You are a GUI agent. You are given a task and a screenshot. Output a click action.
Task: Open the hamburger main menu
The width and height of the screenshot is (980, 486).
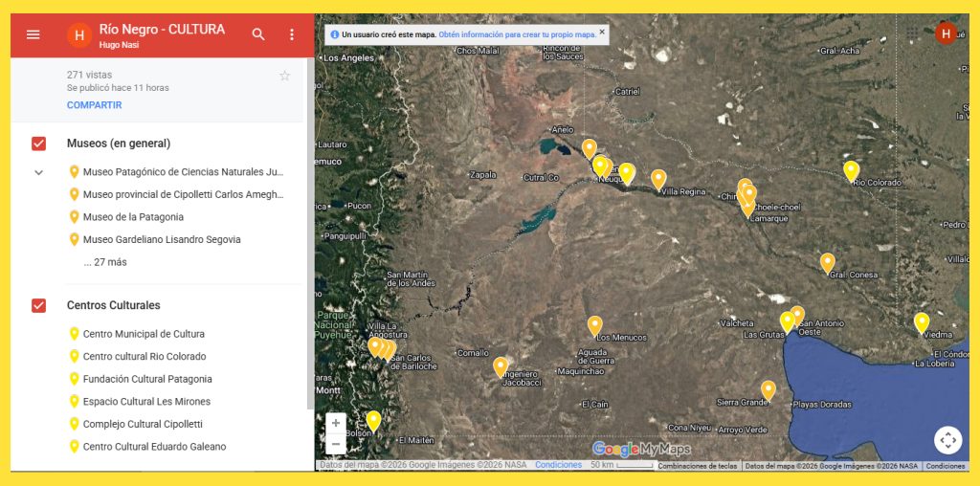click(33, 34)
